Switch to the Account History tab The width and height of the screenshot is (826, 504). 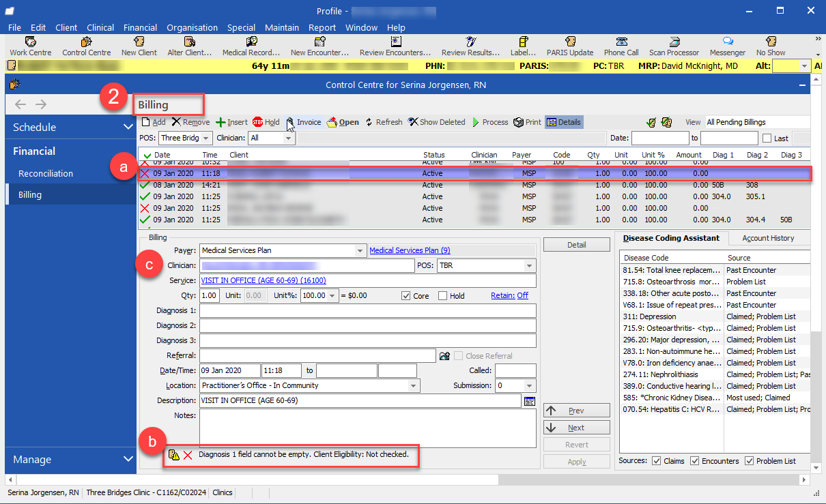767,238
